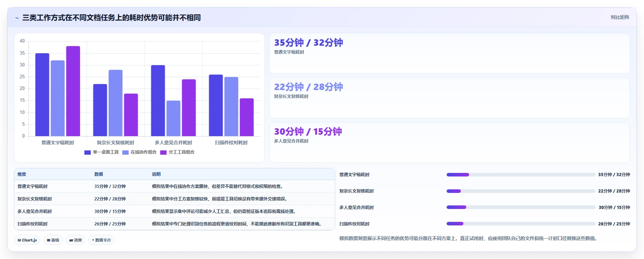Screen dimensions: 644x259
Task: Click the 单一桌面工具 bar for 普通文字稿耗时
Action: click(42, 95)
